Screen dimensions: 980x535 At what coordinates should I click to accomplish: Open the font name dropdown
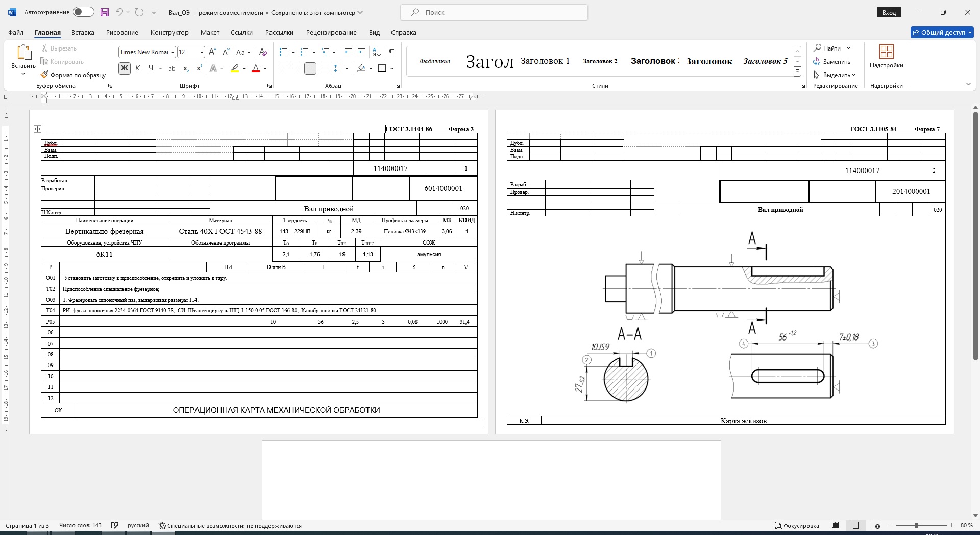pyautogui.click(x=173, y=52)
